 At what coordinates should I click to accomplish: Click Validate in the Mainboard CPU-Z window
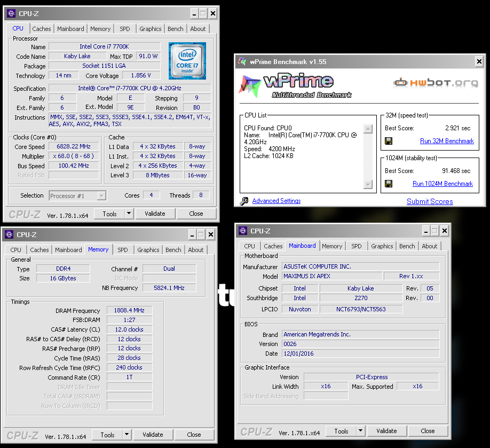coord(386,431)
